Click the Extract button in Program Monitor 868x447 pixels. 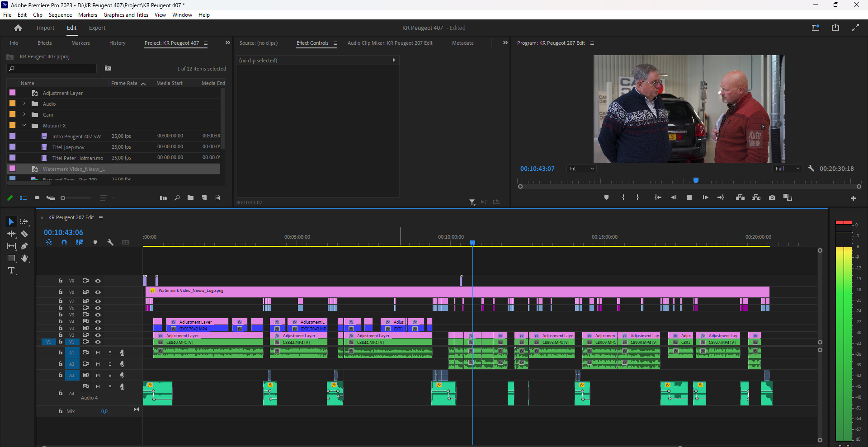tap(756, 198)
